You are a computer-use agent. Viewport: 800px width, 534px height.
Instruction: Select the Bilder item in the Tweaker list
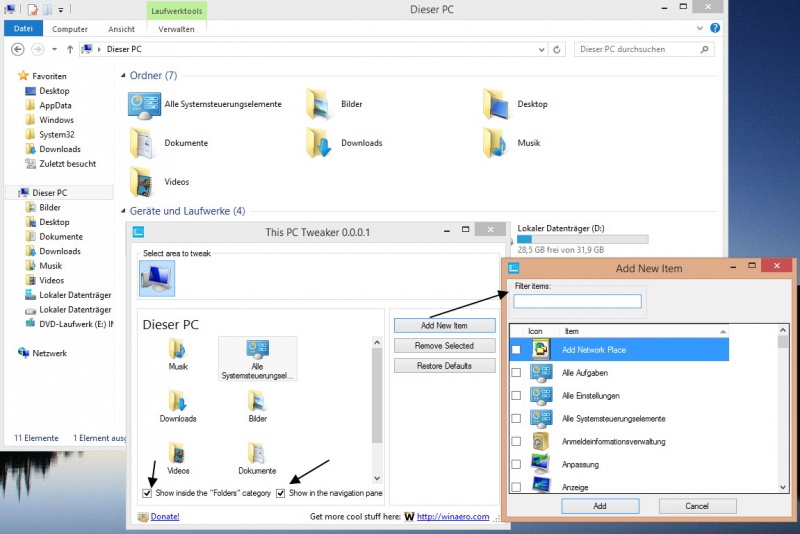(257, 406)
